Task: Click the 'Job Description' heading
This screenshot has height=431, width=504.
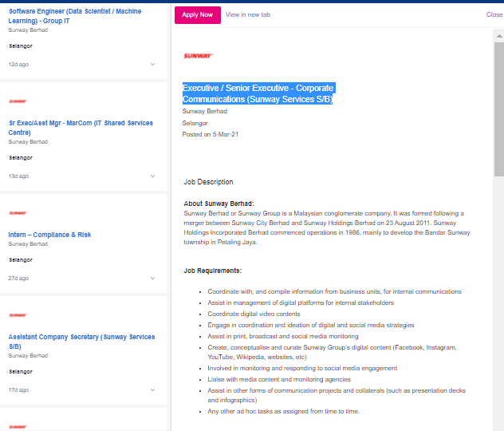Action: (208, 182)
